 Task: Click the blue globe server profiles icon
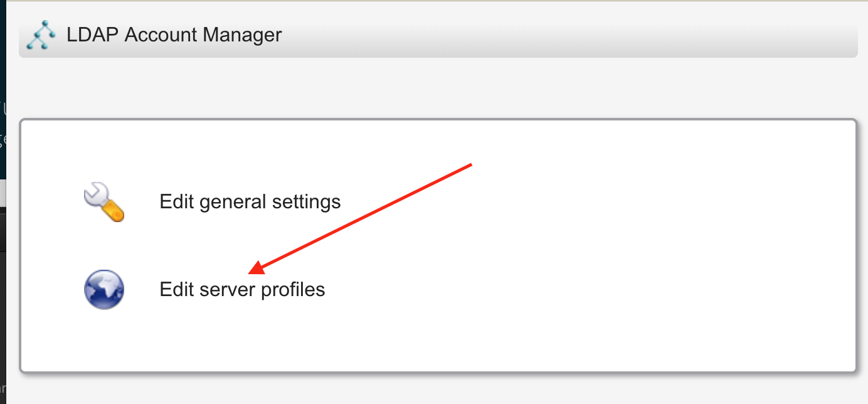(104, 289)
